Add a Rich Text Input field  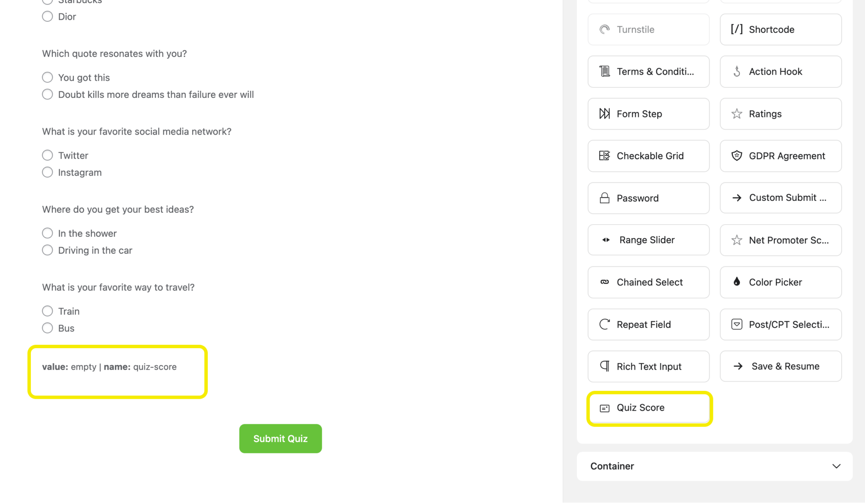[x=648, y=366]
